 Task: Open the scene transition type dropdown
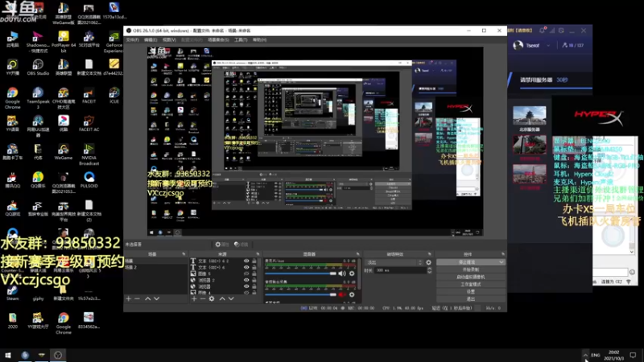tap(394, 262)
